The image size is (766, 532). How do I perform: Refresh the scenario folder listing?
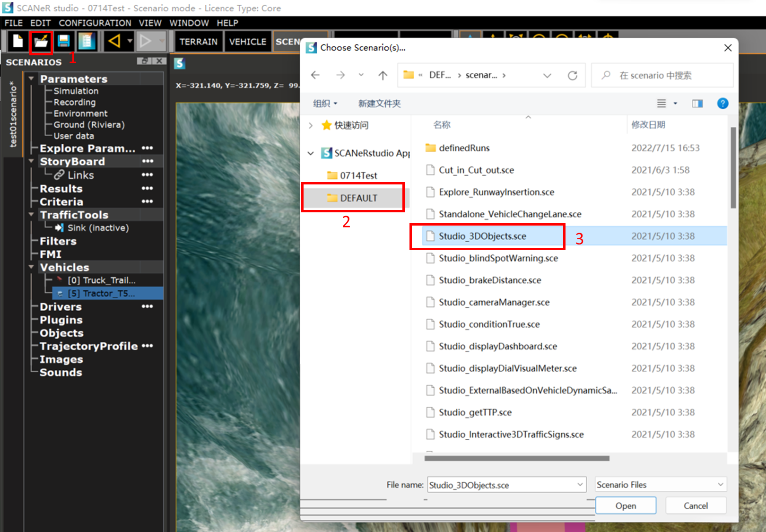[x=573, y=75]
